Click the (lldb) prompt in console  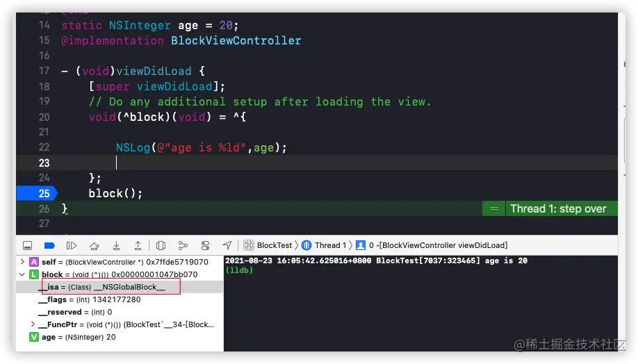pyautogui.click(x=239, y=270)
